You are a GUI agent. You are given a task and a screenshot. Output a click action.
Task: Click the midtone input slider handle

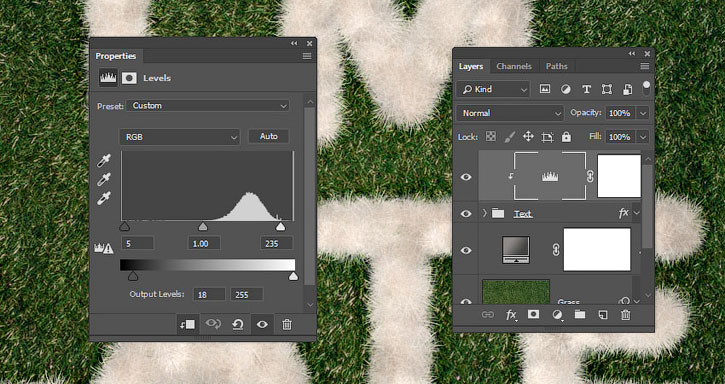point(203,226)
